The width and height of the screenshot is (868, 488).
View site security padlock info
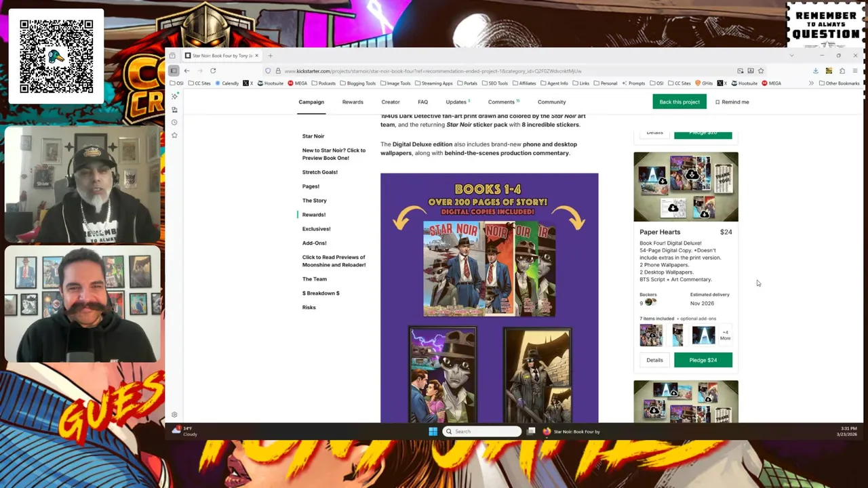pos(277,70)
